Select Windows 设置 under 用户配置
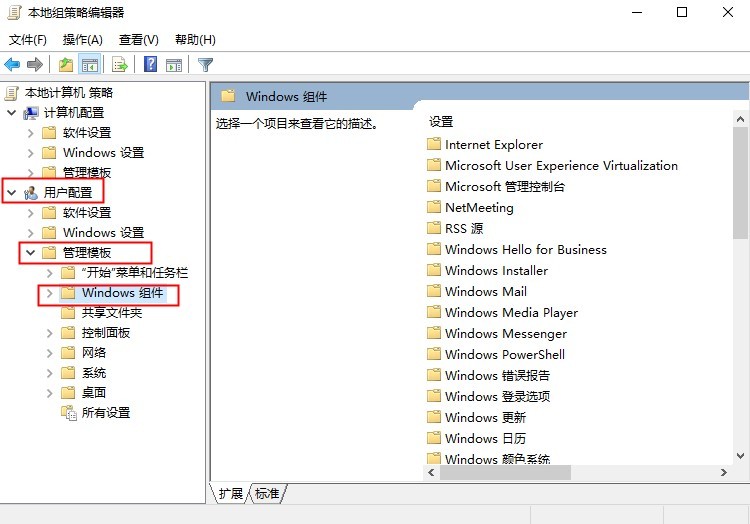The image size is (750, 524). 103,233
